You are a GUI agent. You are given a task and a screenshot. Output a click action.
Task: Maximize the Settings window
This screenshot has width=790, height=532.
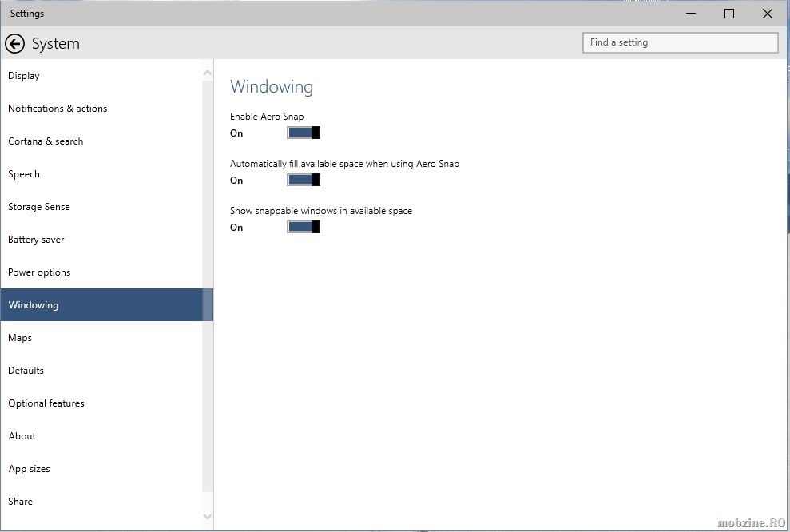[729, 14]
